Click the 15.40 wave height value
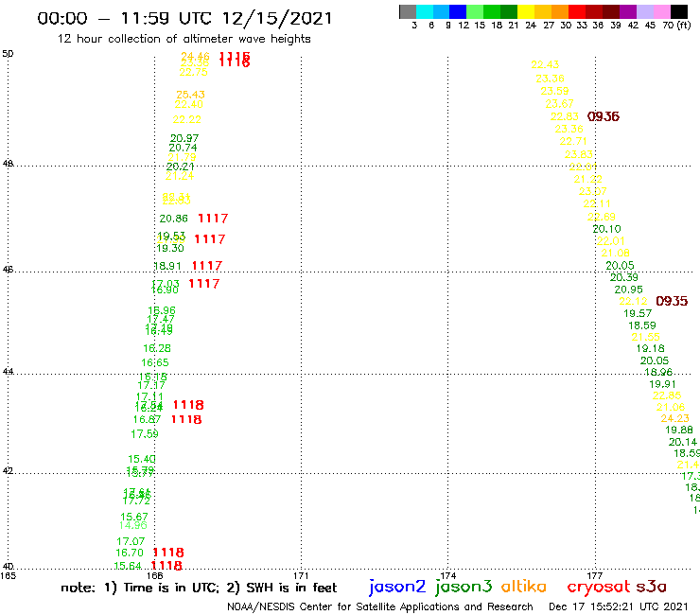The image size is (700, 615). pyautogui.click(x=142, y=459)
